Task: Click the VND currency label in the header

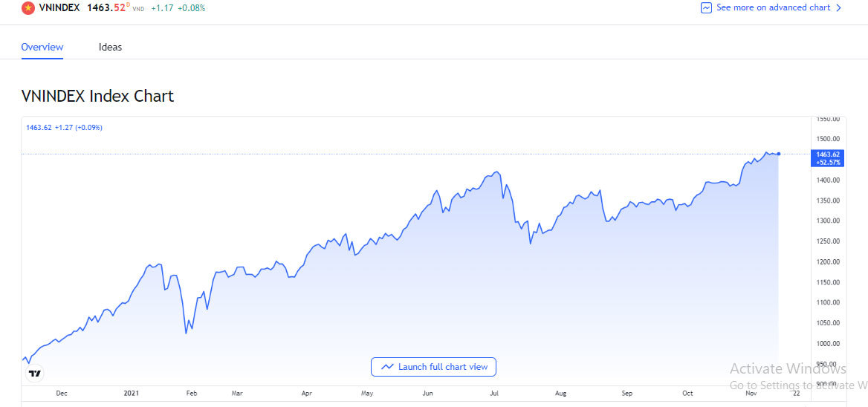Action: pyautogui.click(x=138, y=9)
